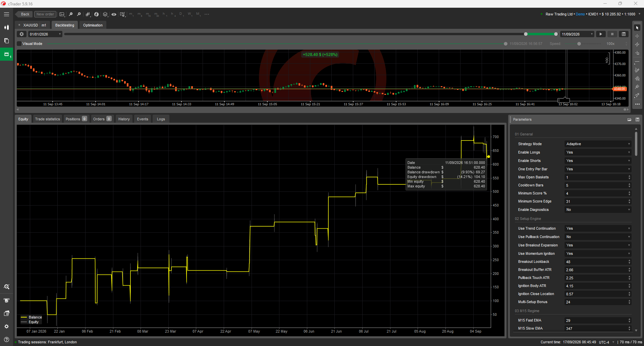
Task: Open the Trade section in the sidebar
Action: coord(6,27)
